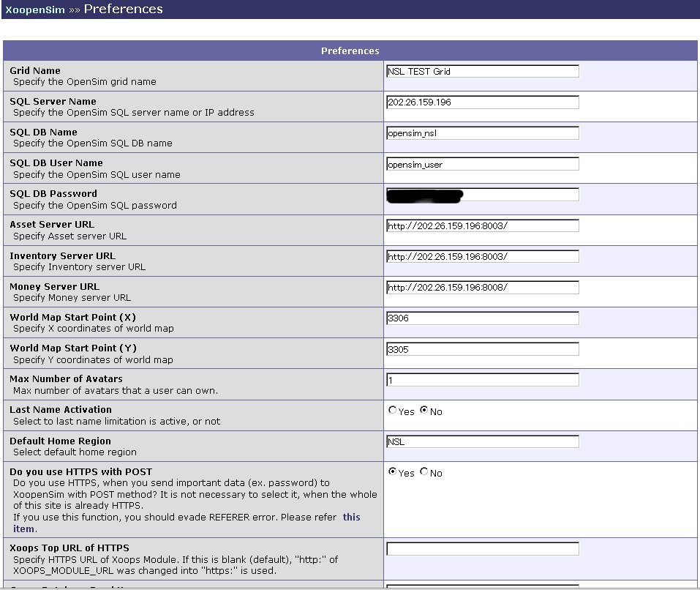Click the Grid Name text field
This screenshot has width=700, height=590.
[x=482, y=71]
